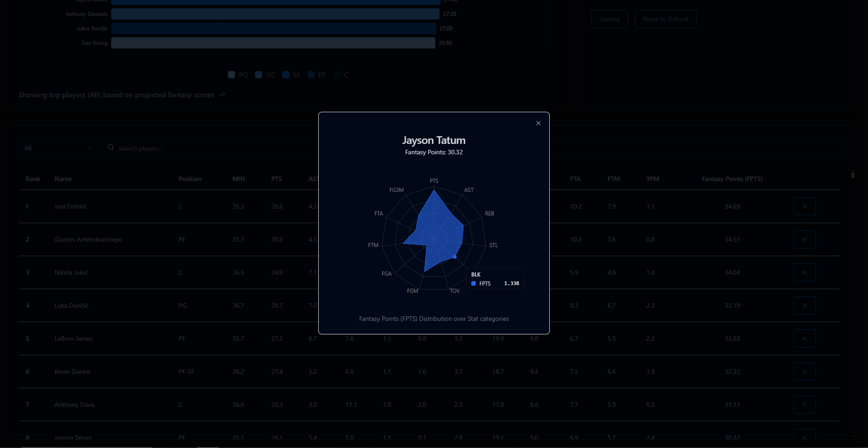The width and height of the screenshot is (868, 448).
Task: Click the REB axis label on radar
Action: [x=489, y=214]
